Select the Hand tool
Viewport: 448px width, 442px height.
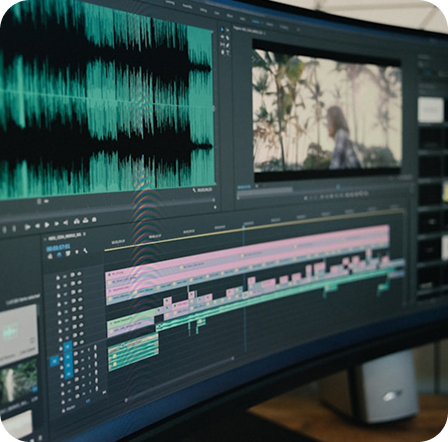tap(222, 52)
